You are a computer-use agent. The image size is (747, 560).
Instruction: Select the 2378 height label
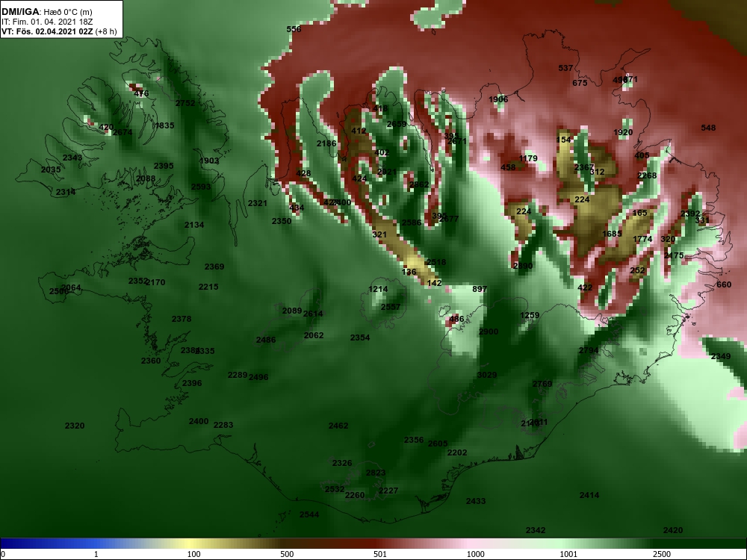pyautogui.click(x=182, y=319)
